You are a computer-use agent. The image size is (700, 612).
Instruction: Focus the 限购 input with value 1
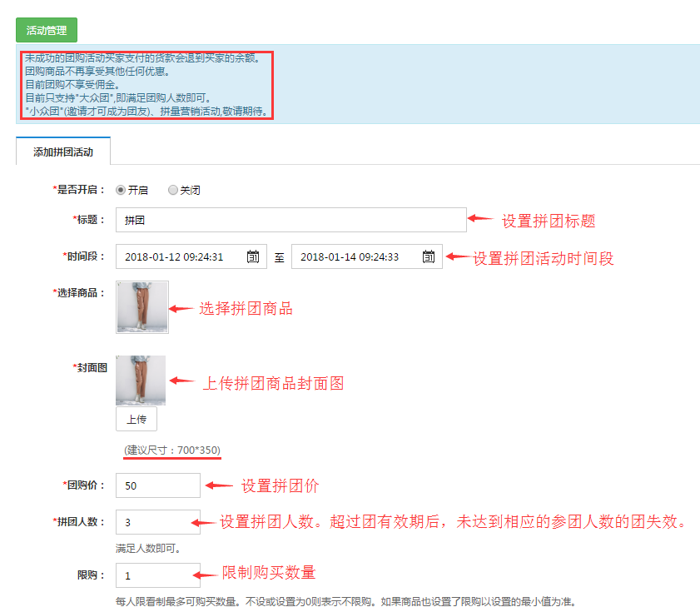(158, 575)
